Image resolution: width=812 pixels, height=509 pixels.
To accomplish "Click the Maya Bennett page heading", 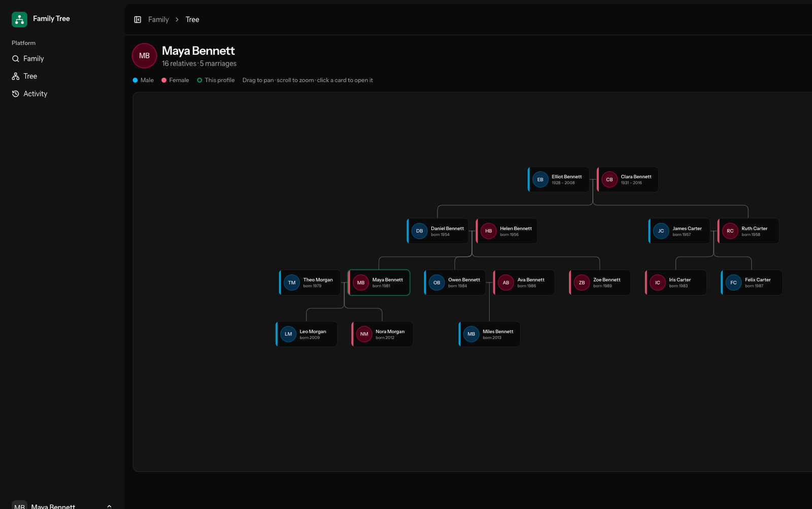I will click(x=198, y=51).
